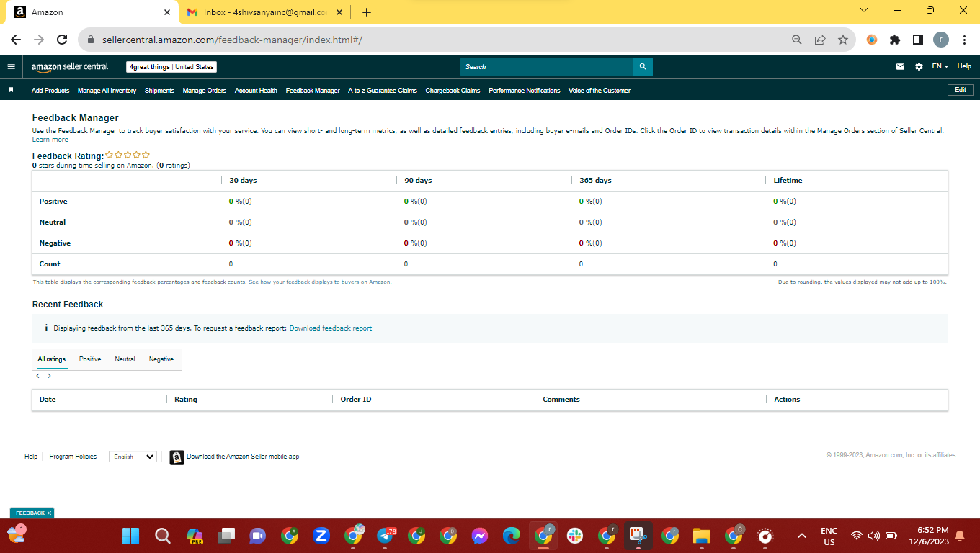Click Program Policies footer link
The image size is (980, 553).
[73, 457]
